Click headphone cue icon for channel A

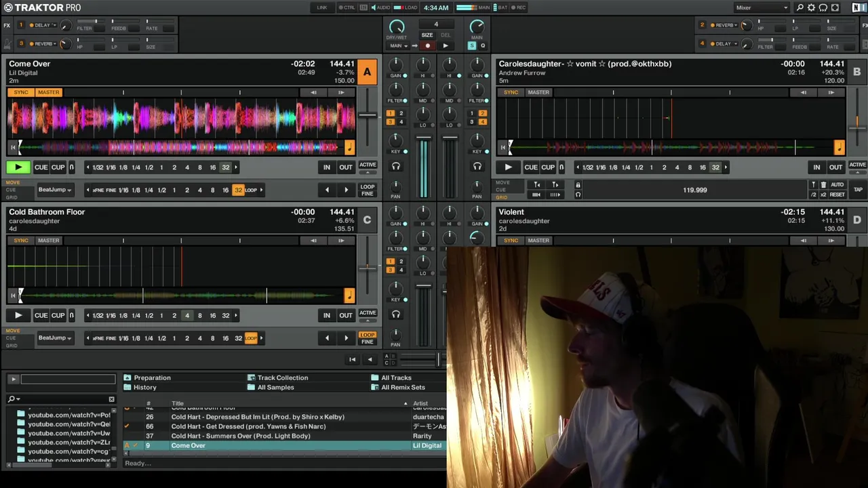[x=396, y=166]
